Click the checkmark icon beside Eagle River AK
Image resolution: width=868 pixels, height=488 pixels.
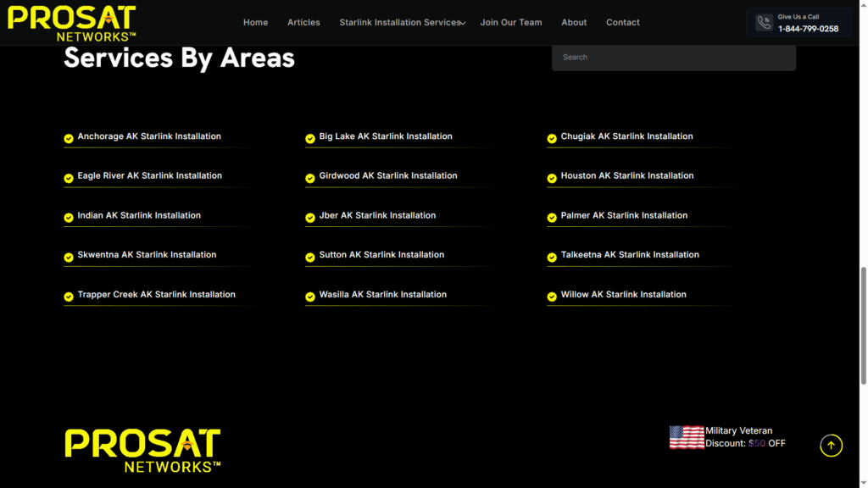coord(69,178)
